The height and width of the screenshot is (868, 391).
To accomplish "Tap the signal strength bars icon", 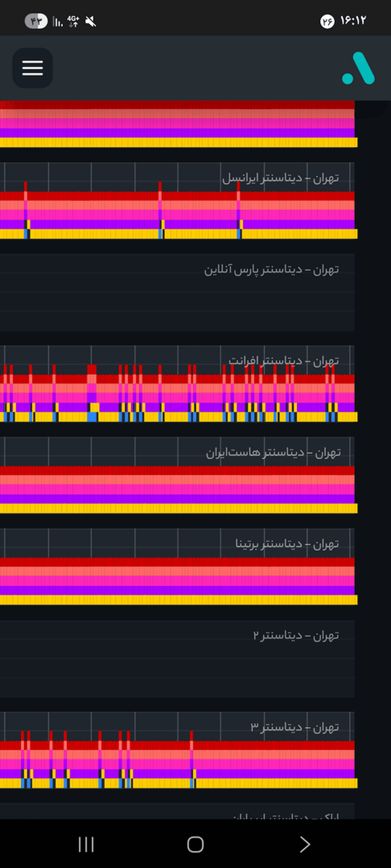I will [x=58, y=22].
